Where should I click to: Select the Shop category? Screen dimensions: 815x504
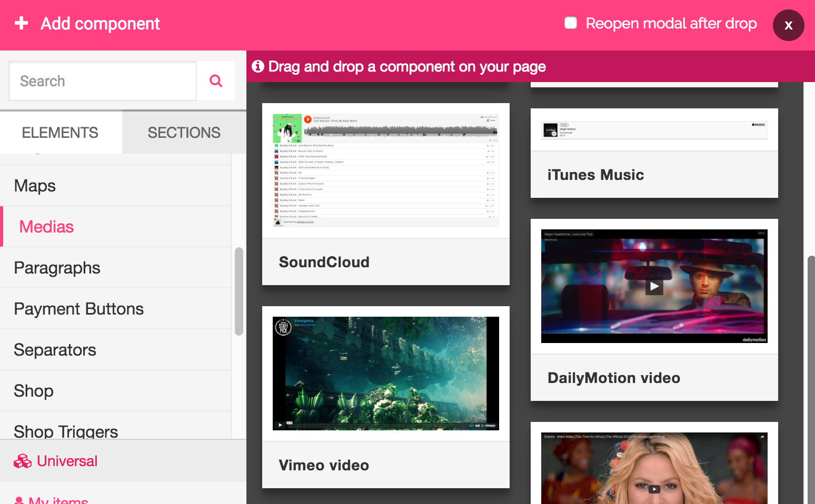(34, 391)
